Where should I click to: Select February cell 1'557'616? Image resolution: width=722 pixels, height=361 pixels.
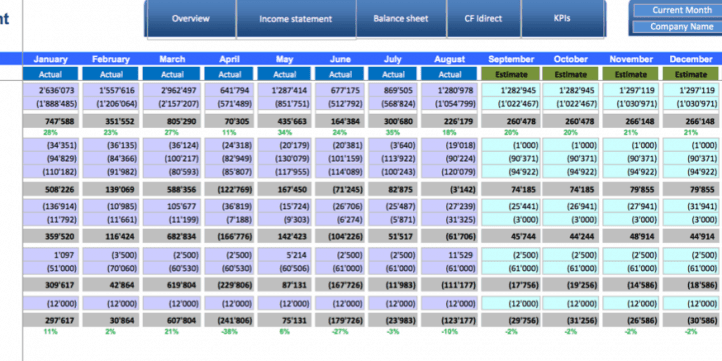111,91
